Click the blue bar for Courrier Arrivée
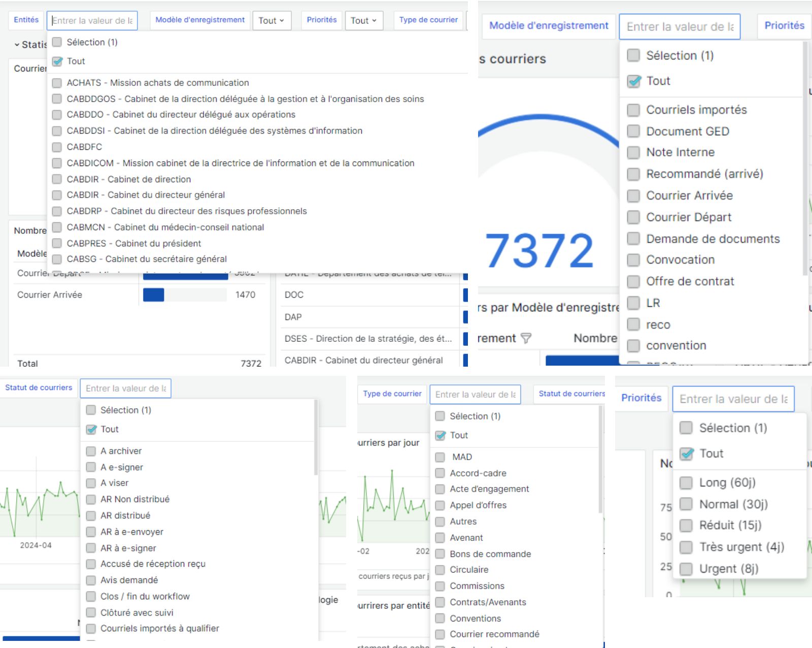 (x=153, y=295)
